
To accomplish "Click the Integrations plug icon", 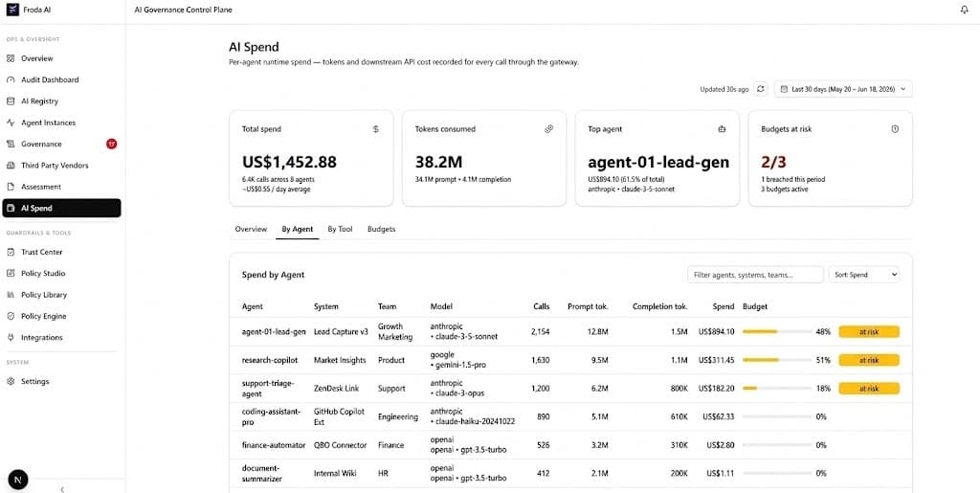I will coord(10,337).
